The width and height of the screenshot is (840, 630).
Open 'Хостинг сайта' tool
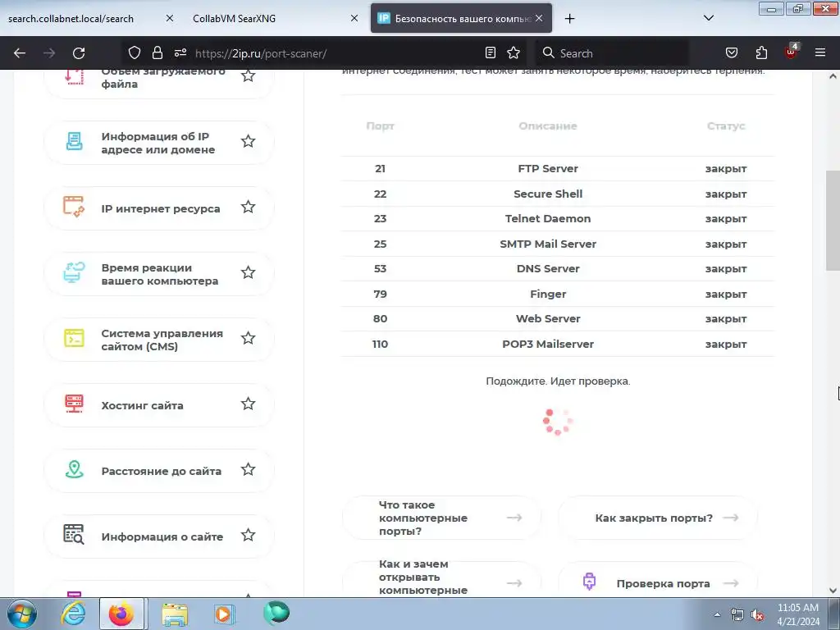pyautogui.click(x=159, y=405)
